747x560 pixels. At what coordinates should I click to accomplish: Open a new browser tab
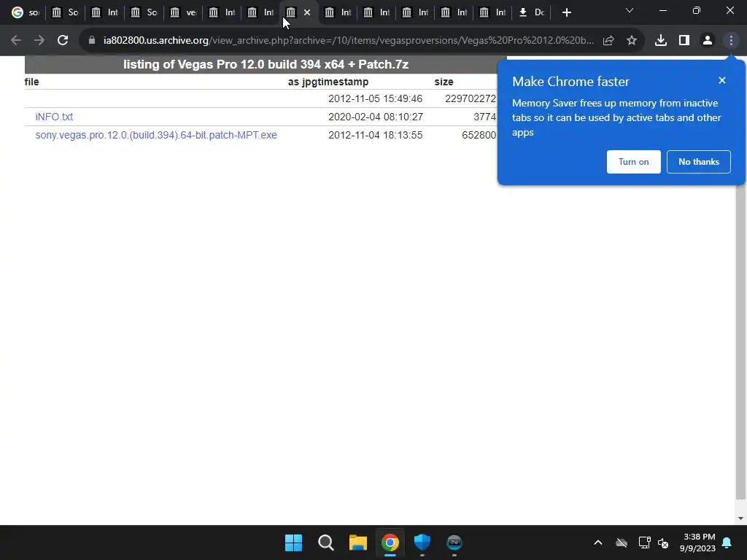[566, 12]
